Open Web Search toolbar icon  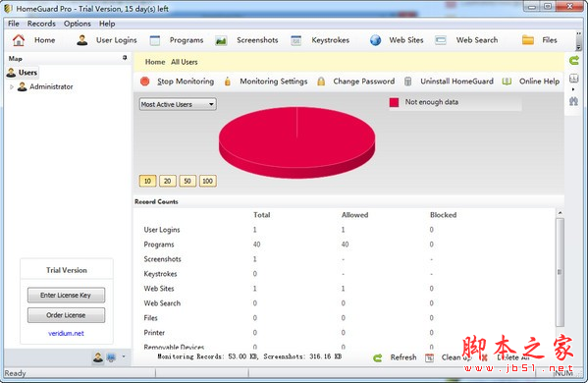tap(440, 40)
